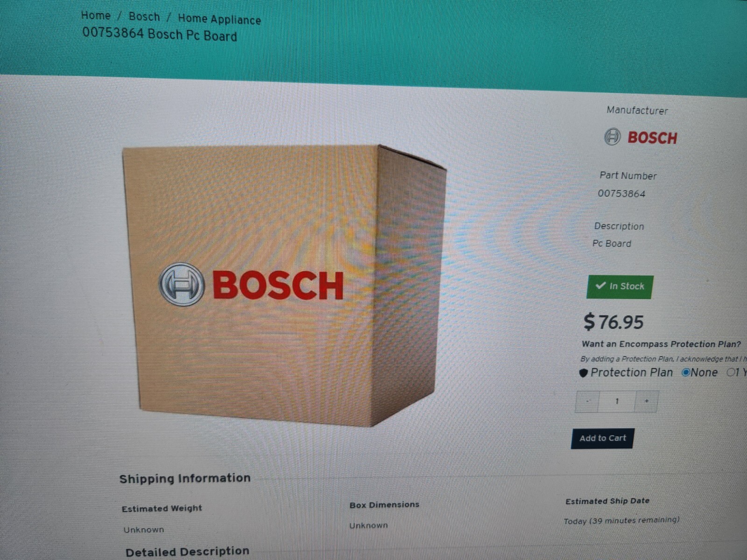Increase quantity with the plus button

(x=647, y=401)
